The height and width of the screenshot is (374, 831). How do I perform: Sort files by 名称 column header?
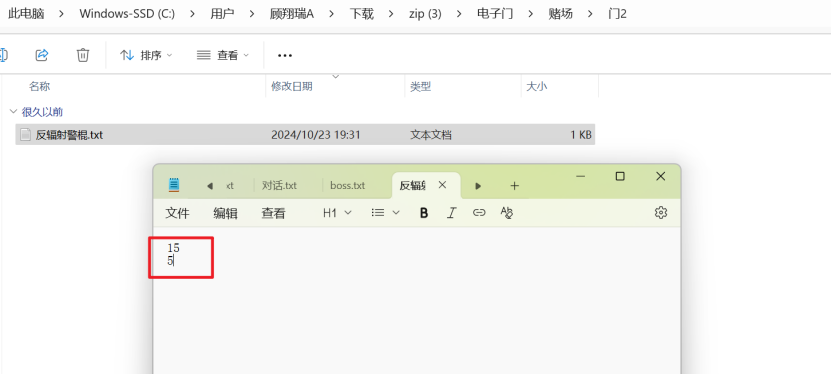pos(40,86)
